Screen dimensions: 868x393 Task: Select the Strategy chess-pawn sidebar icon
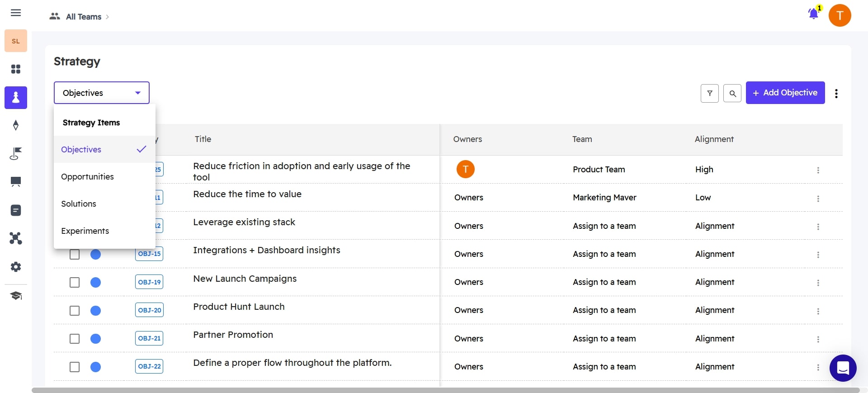pyautogui.click(x=16, y=97)
